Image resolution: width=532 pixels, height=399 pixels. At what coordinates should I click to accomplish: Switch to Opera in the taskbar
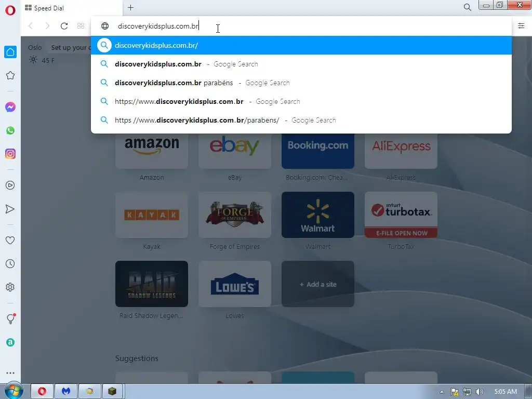coord(42,391)
